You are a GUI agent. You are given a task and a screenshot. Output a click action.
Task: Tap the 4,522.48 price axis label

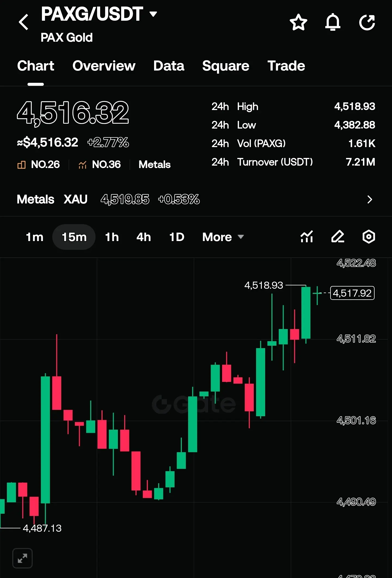pos(356,263)
